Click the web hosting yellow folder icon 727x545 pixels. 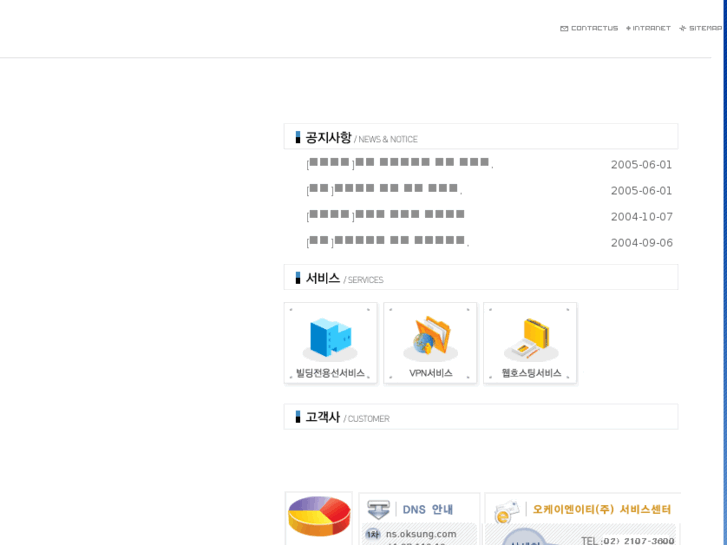[x=531, y=340]
